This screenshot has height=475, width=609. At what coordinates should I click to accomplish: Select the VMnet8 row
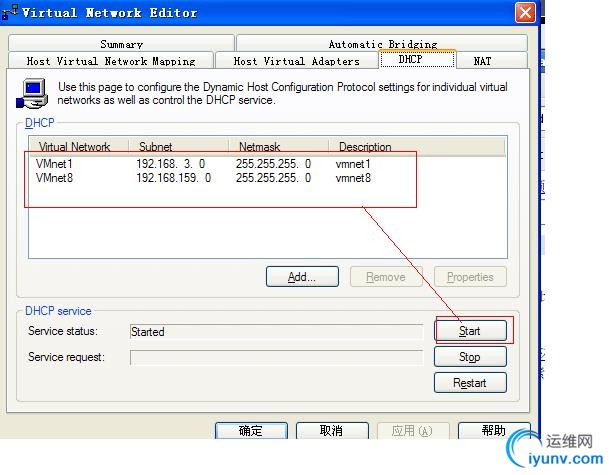267,178
